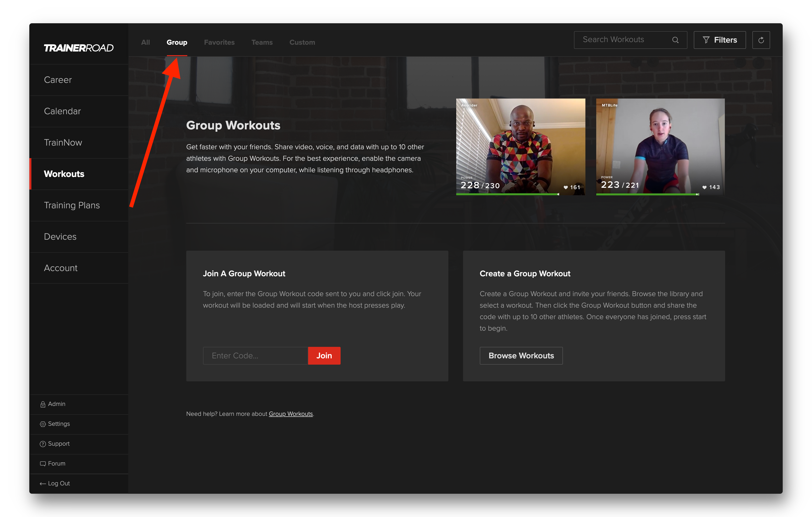Click the red Join button
Viewport: 812px width, 517px height.
pos(324,355)
